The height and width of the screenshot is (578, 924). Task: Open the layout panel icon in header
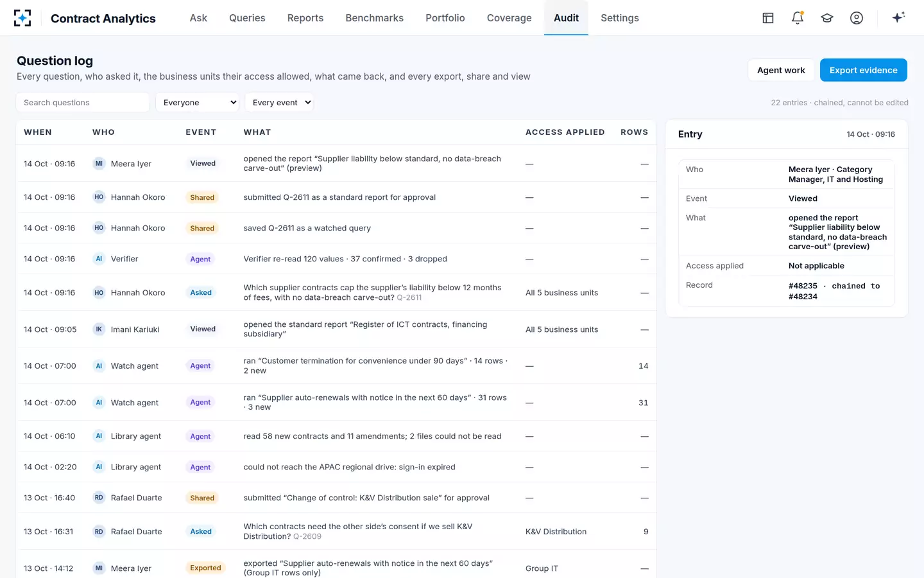768,18
